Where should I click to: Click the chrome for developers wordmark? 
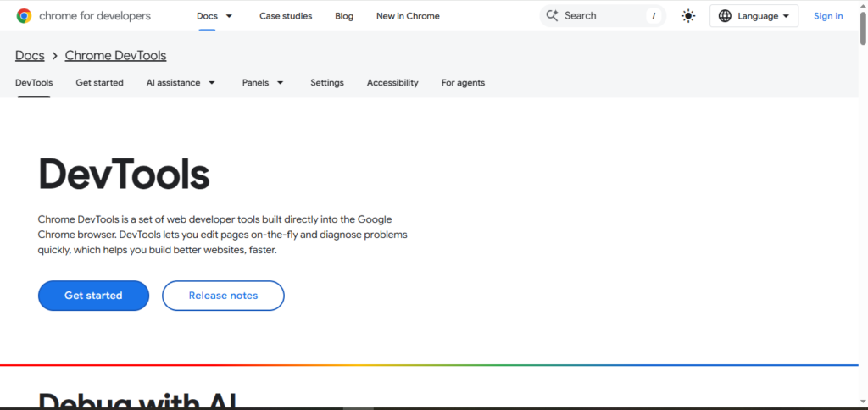(x=95, y=16)
